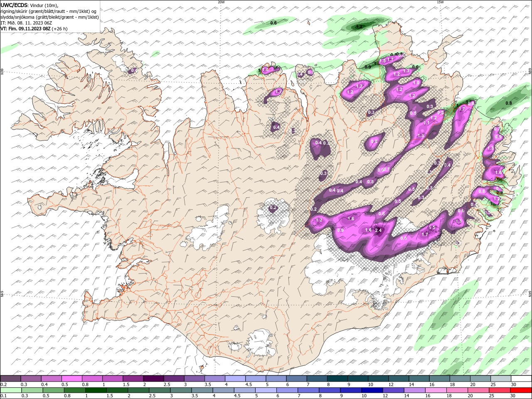This screenshot has height=399, width=532.
Task: Click the UWC/ECDS title in the legend box
Action: point(15,5)
